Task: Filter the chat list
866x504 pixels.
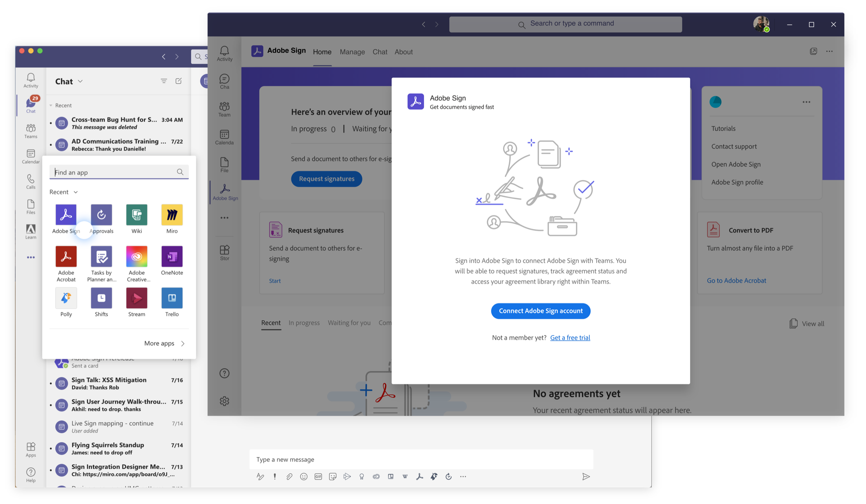Action: tap(164, 81)
